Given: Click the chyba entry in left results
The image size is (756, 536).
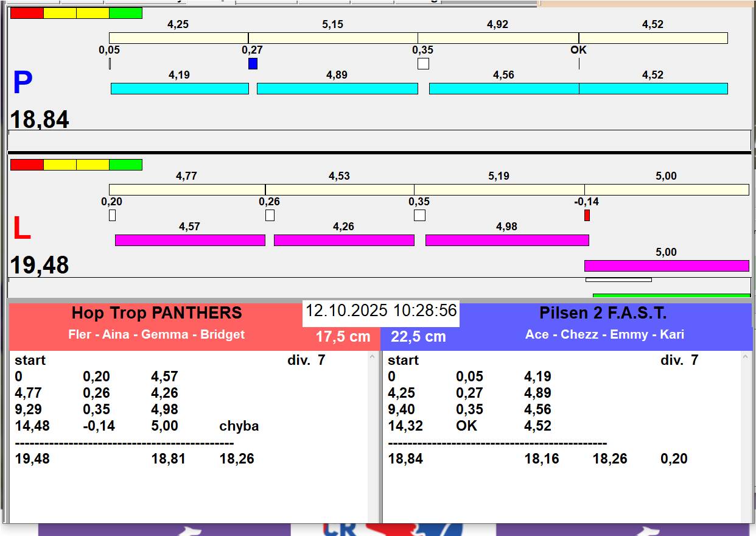Looking at the screenshot, I should coord(239,426).
